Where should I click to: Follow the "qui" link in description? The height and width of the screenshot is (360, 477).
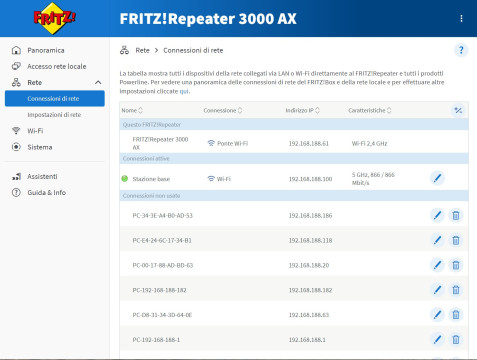click(x=184, y=91)
